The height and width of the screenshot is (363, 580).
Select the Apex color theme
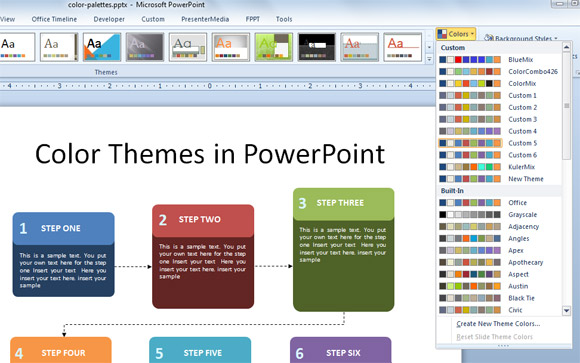click(x=499, y=250)
